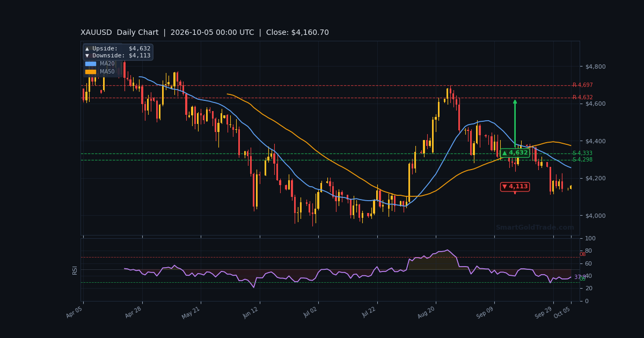Click the $4,600 price axis label
Screen dimensions: 644x338
pyautogui.click(x=595, y=104)
